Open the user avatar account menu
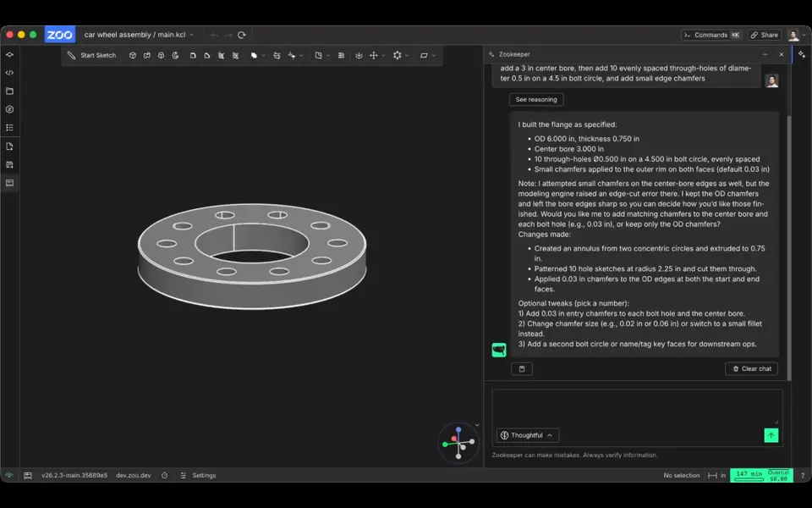Screen dimensions: 812x508 (x=797, y=35)
